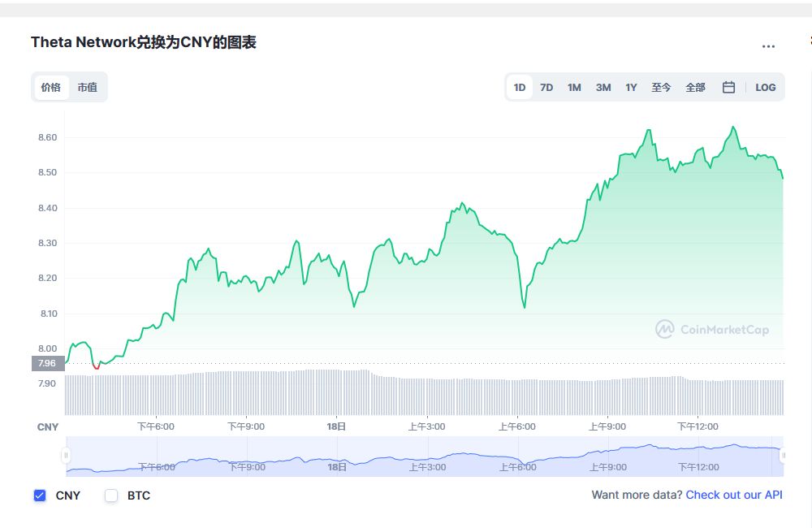Click inside the range navigator mini chart
The image size is (812, 528).
click(x=425, y=456)
